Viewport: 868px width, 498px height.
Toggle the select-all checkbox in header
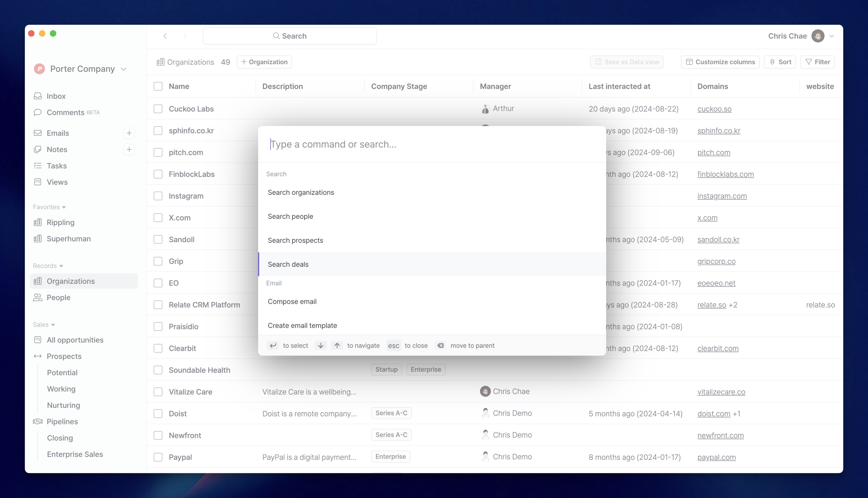point(158,86)
